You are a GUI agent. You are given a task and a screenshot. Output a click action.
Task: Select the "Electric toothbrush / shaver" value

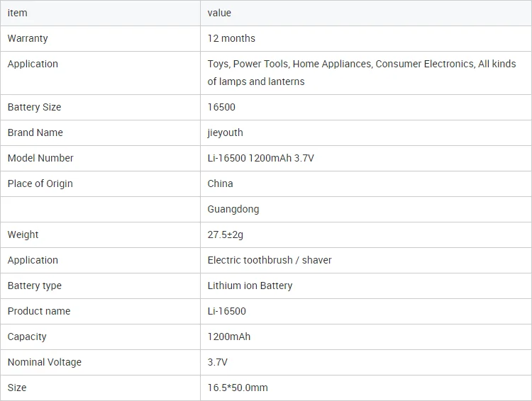coord(270,260)
